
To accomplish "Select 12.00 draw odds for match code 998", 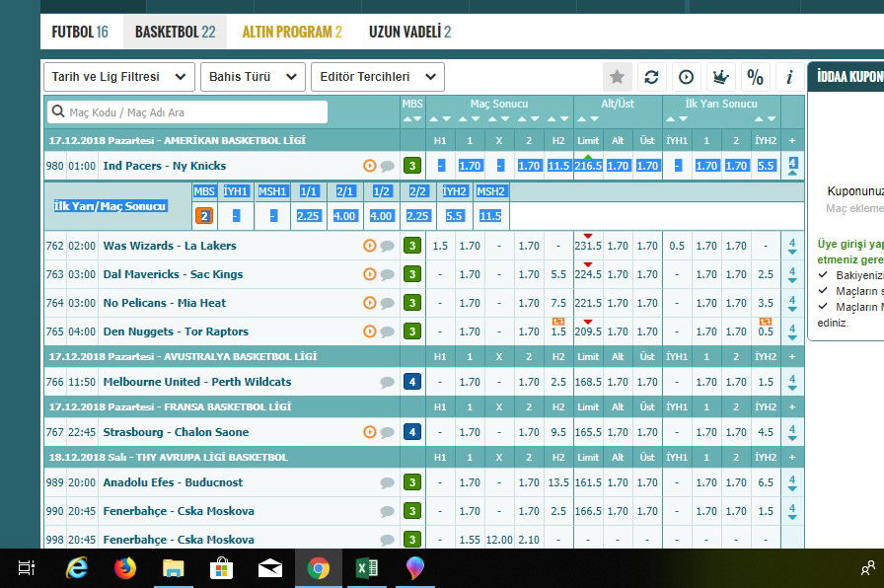I will pos(499,540).
